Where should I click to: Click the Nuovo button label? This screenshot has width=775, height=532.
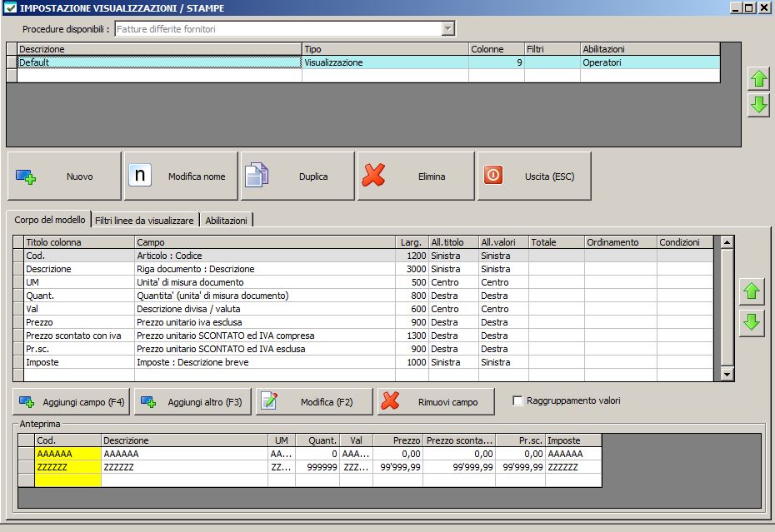tap(79, 177)
